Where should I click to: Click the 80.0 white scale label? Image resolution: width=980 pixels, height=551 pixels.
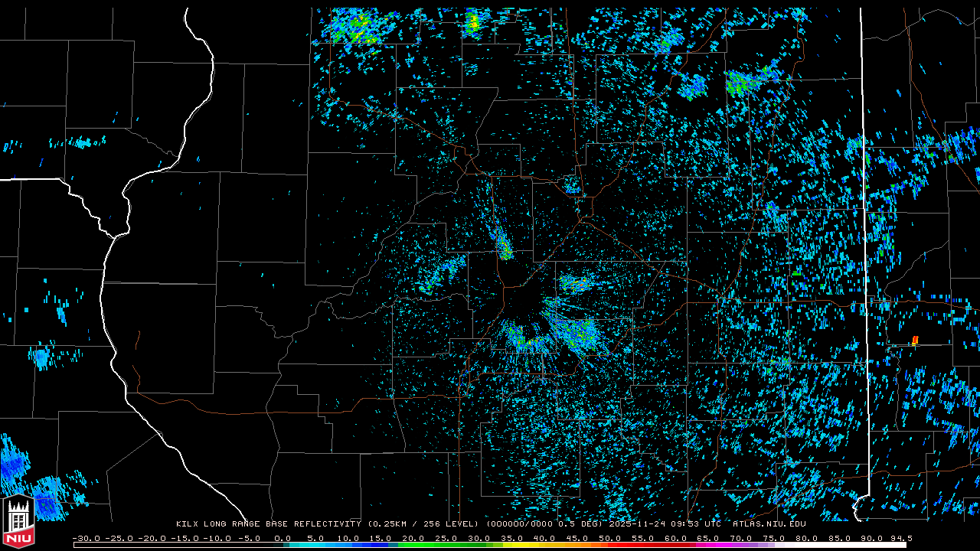click(807, 539)
